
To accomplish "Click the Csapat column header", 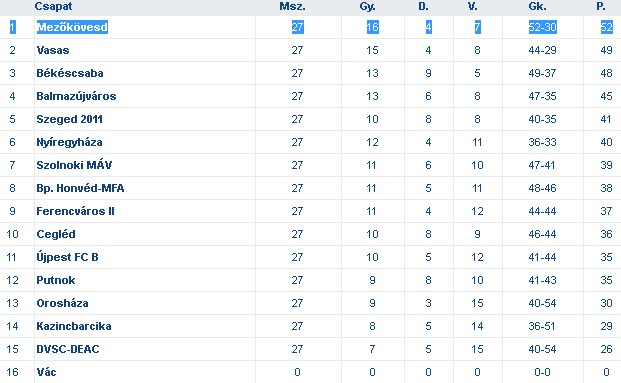I will coord(53,6).
